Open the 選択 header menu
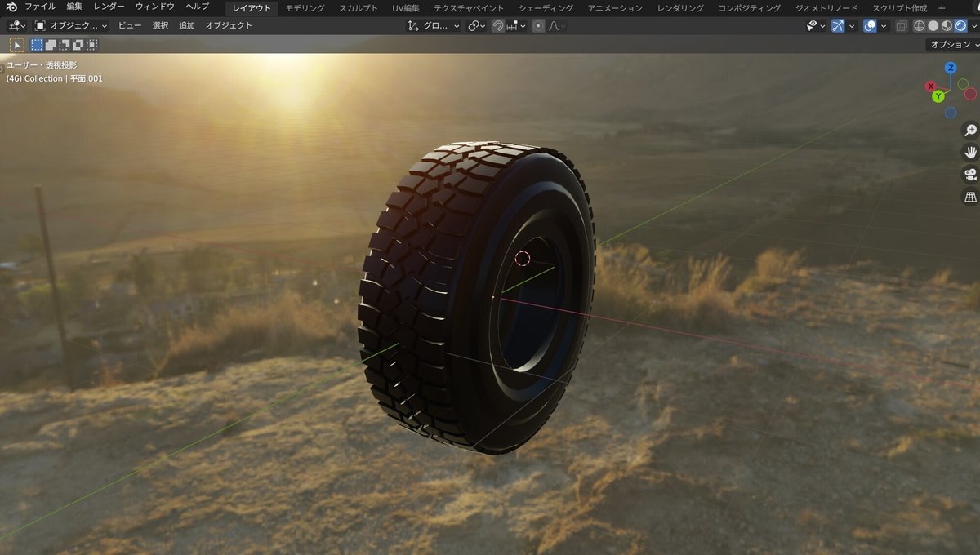This screenshot has height=555, width=980. [160, 25]
